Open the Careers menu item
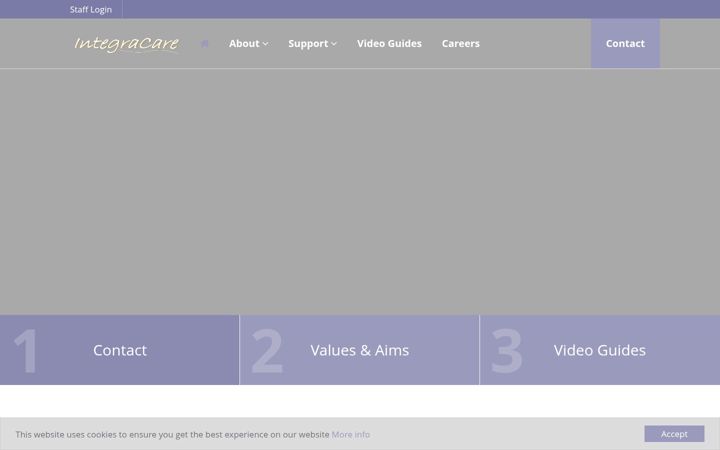The height and width of the screenshot is (450, 720). [461, 43]
